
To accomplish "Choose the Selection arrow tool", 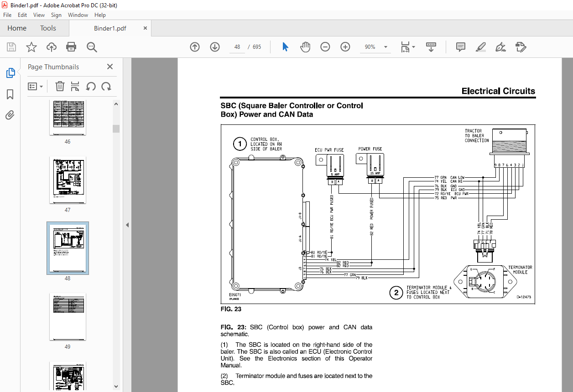I will click(x=285, y=47).
